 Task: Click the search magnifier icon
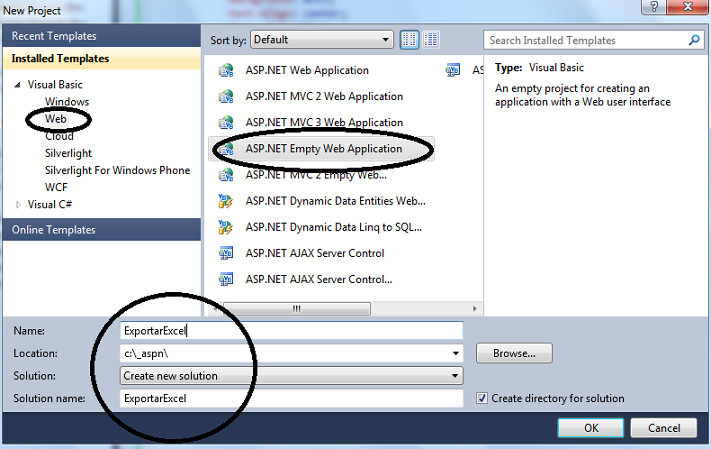[x=694, y=40]
